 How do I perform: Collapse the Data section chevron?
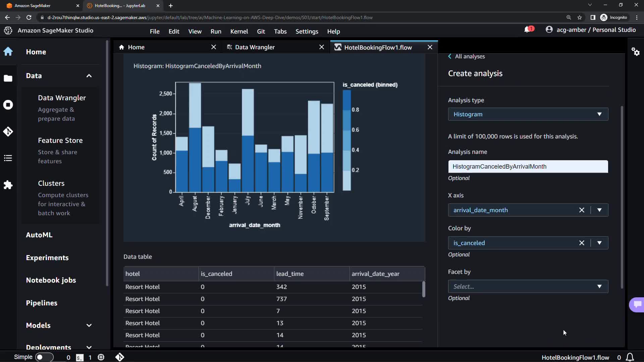(89, 76)
